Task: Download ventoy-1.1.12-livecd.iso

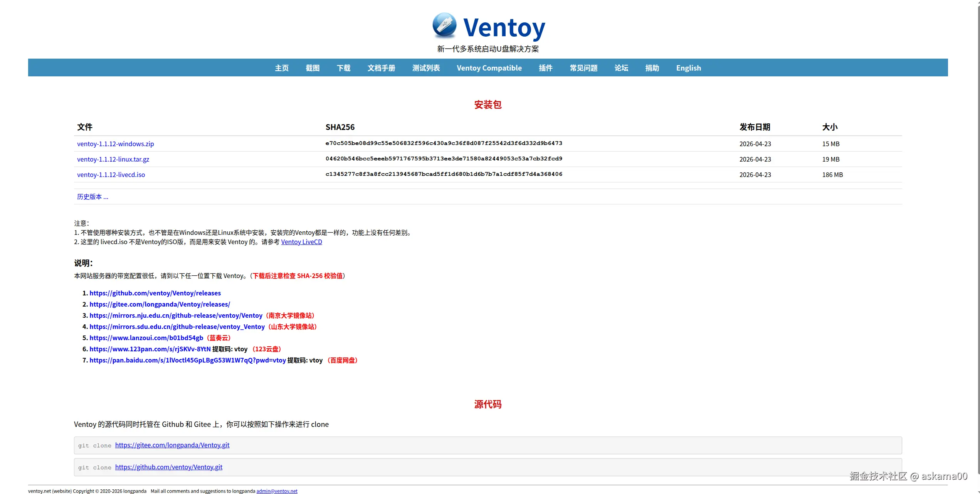Action: click(111, 175)
